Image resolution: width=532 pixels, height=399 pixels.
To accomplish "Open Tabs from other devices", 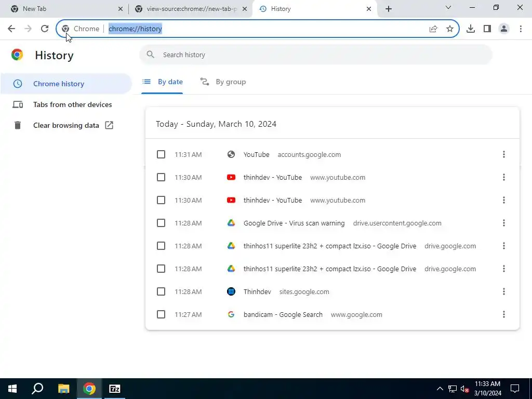I will click(x=66, y=104).
